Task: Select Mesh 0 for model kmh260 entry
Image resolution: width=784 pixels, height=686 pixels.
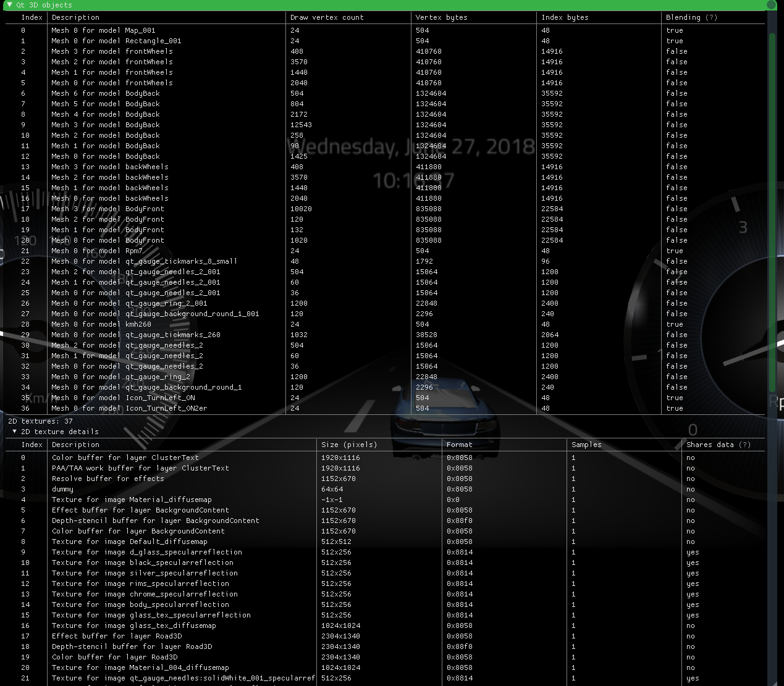Action: (x=101, y=324)
